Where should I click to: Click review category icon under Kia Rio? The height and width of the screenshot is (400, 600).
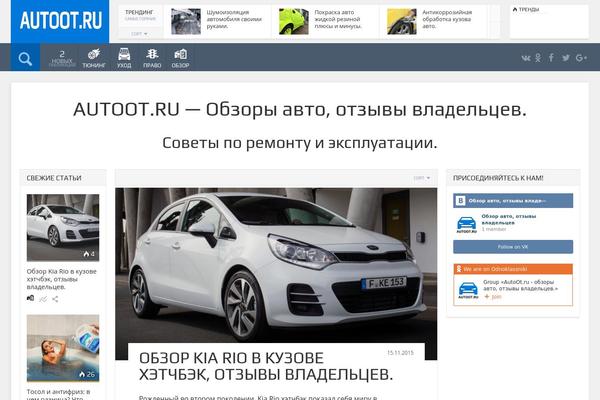[31, 298]
